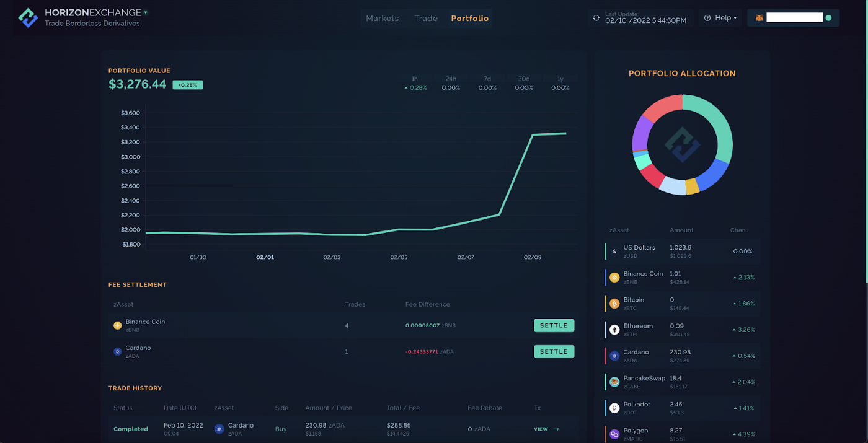Screen dimensions: 868x443
Task: Click the PancakeSwap icon in allocation list
Action: click(614, 382)
